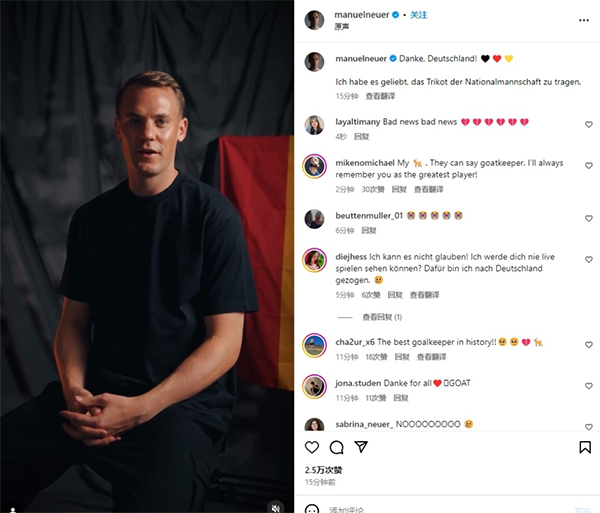Viewport: 600px width, 513px height.
Task: Like the cha2ur_x6 best goalkeeper comment
Action: 589,345
